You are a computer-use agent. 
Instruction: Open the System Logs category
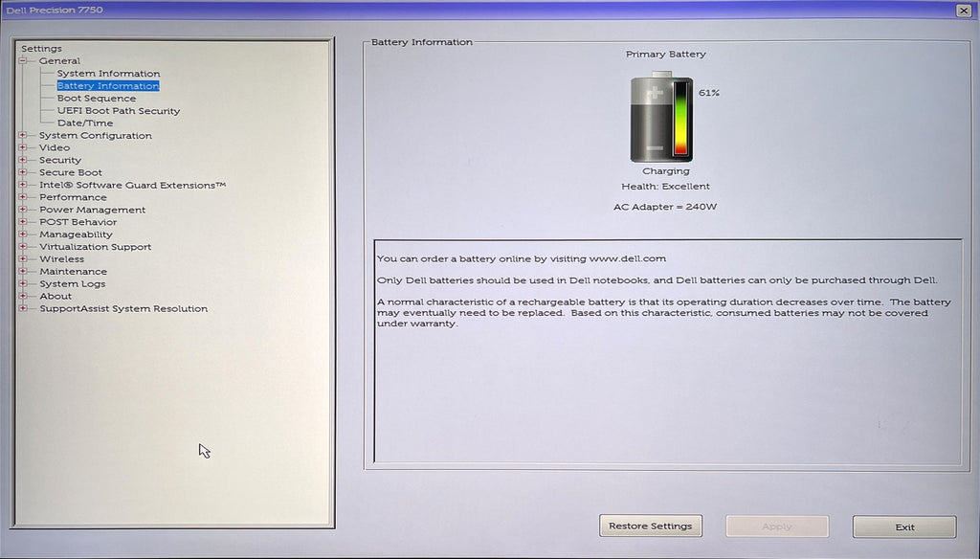[73, 284]
